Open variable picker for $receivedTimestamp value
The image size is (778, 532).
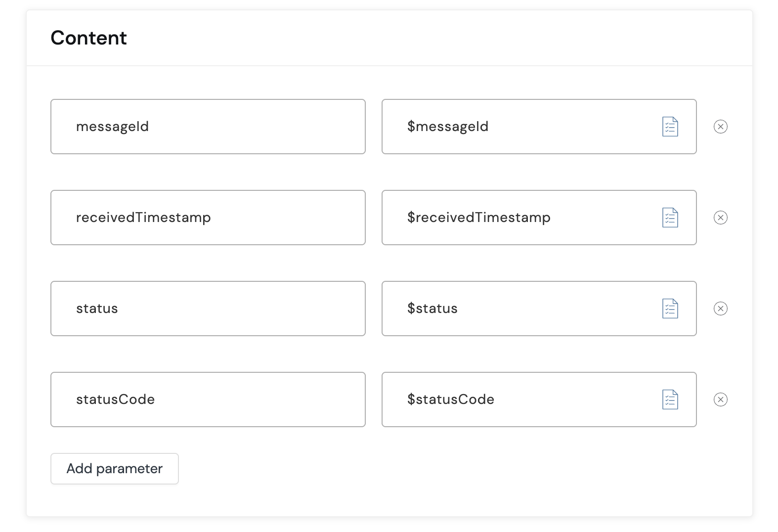(x=670, y=218)
